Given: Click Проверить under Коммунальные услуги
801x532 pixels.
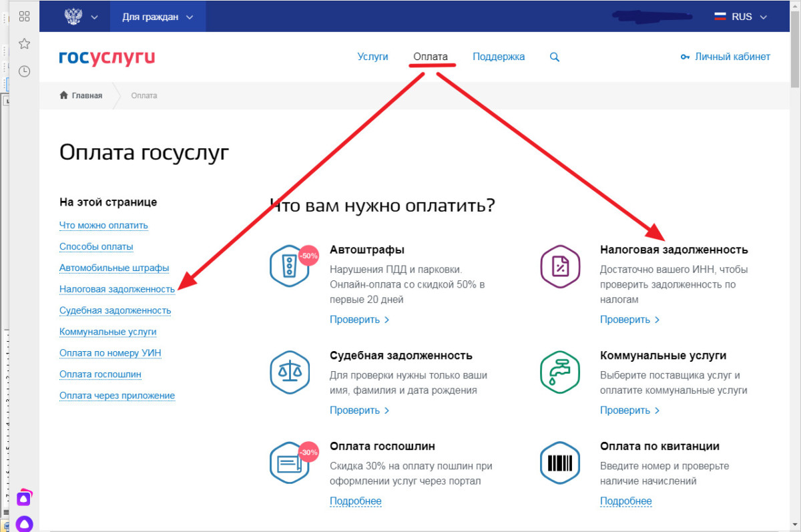Looking at the screenshot, I should [x=630, y=410].
